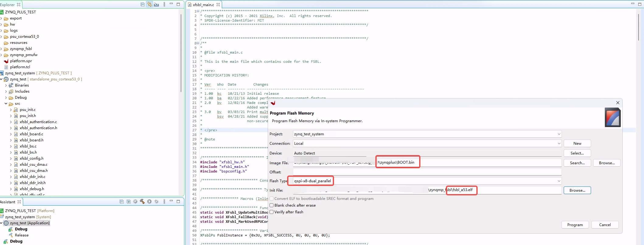Image resolution: width=644 pixels, height=245 pixels.
Task: Click the editor vertical scrollbar
Action: (638, 27)
